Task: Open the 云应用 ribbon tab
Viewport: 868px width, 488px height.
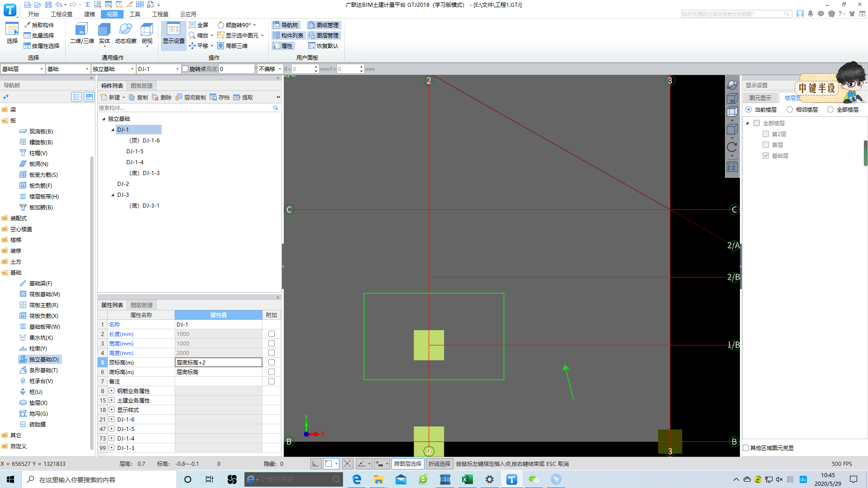Action: 188,14
